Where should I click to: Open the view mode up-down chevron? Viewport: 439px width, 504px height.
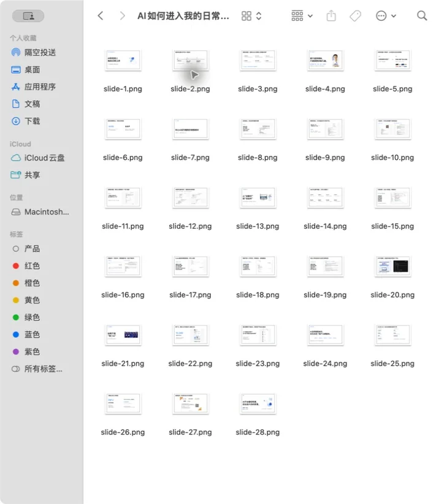(259, 16)
